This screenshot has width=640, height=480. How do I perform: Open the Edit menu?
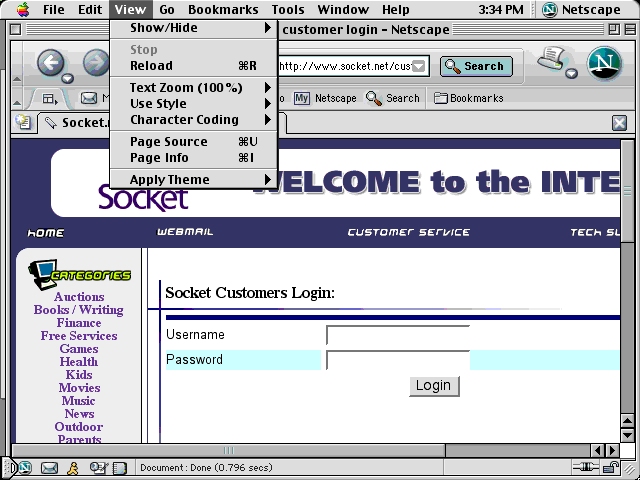pos(90,9)
